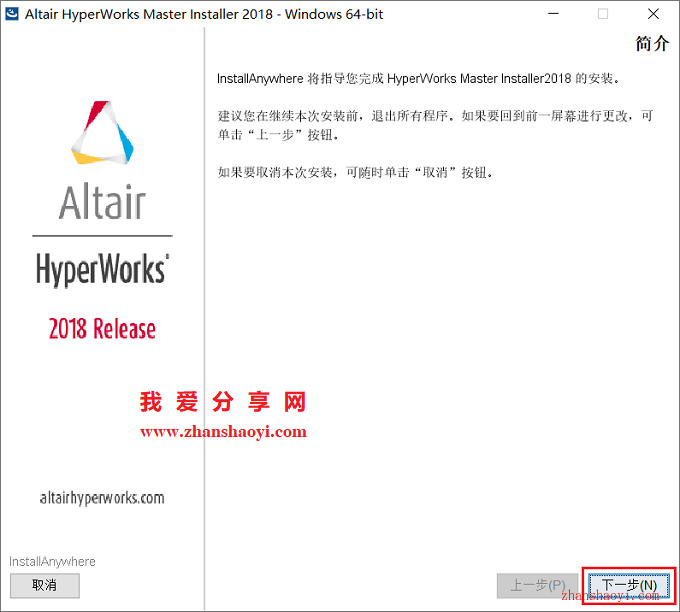Screen dimensions: 680x612
Task: Click the installer icon in the title bar
Action: 12,14
